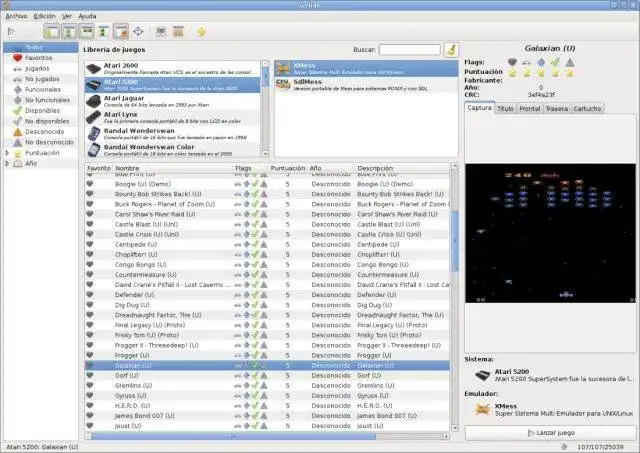Screen dimensions: 640x453
Task: Switch to the Cartucho tab
Action: 587,109
